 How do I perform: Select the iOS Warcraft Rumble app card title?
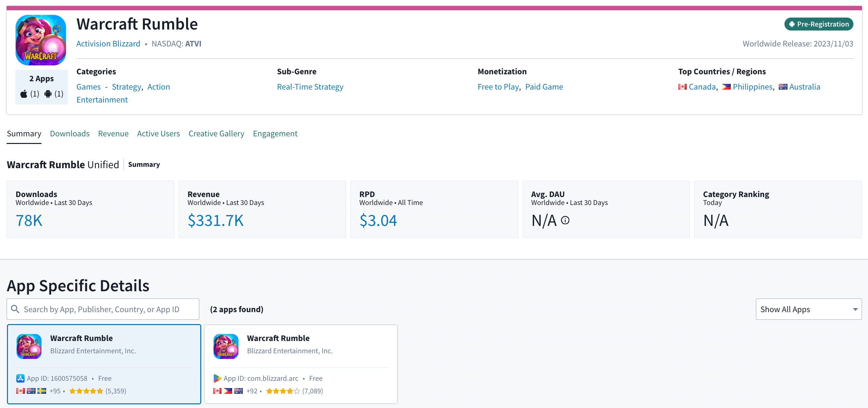pyautogui.click(x=81, y=338)
